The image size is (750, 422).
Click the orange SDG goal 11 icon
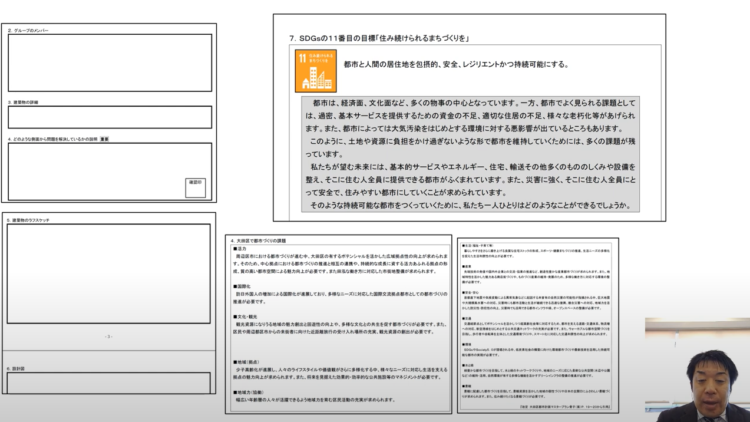tap(316, 71)
